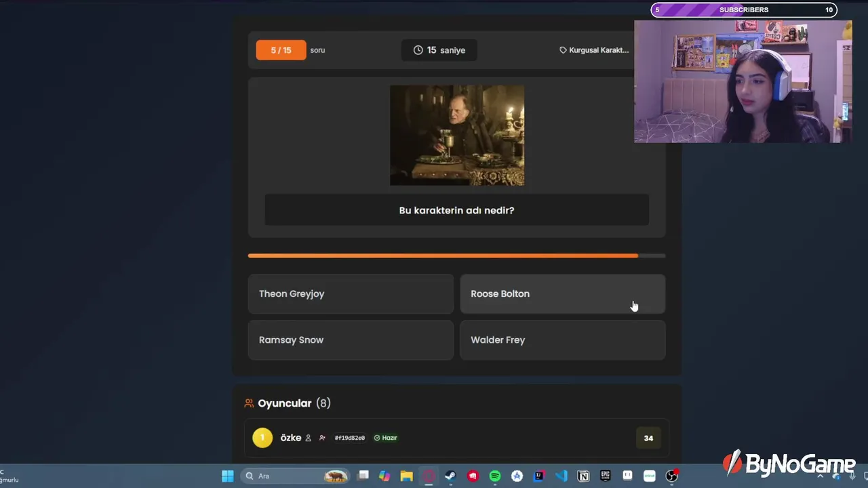
Task: Open Epic Games Launcher from the taskbar
Action: point(605,476)
